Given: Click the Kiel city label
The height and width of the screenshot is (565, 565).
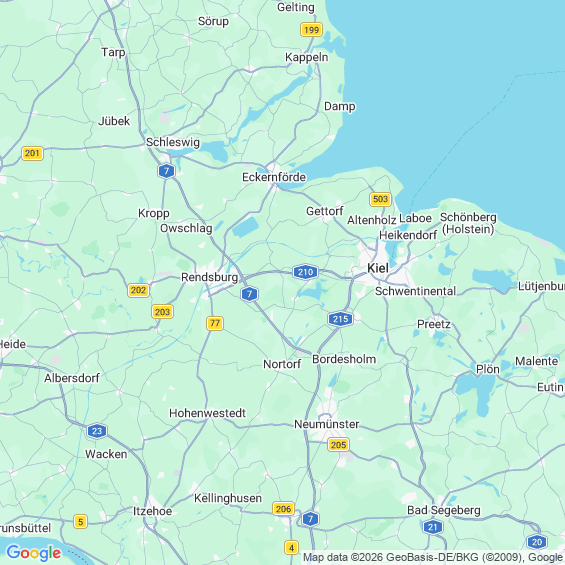Looking at the screenshot, I should pyautogui.click(x=378, y=268).
